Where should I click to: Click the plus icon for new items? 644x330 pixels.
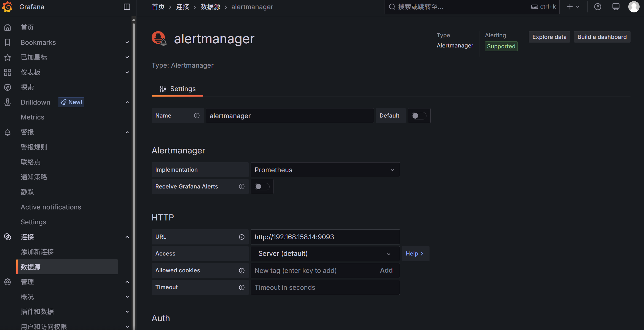570,7
